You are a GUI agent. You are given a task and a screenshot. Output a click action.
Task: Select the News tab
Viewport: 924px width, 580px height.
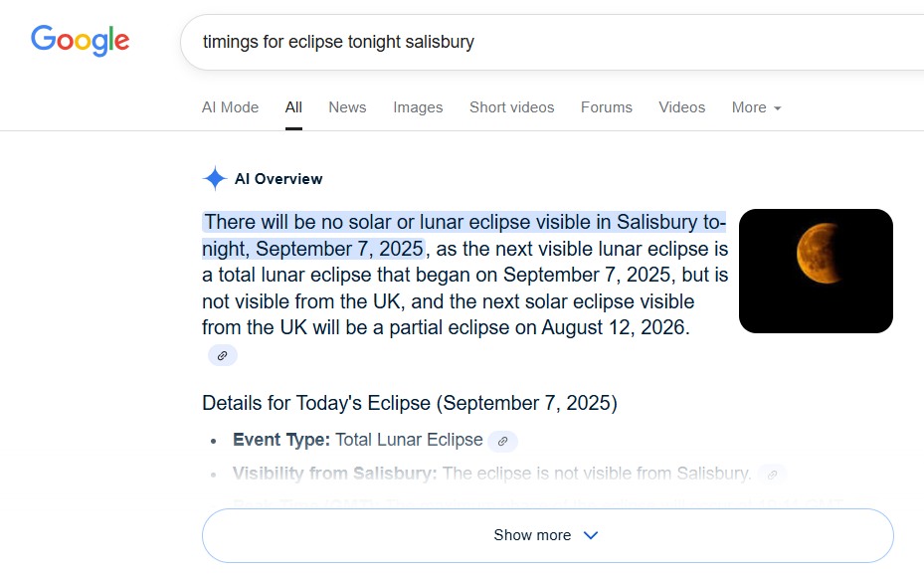(347, 107)
